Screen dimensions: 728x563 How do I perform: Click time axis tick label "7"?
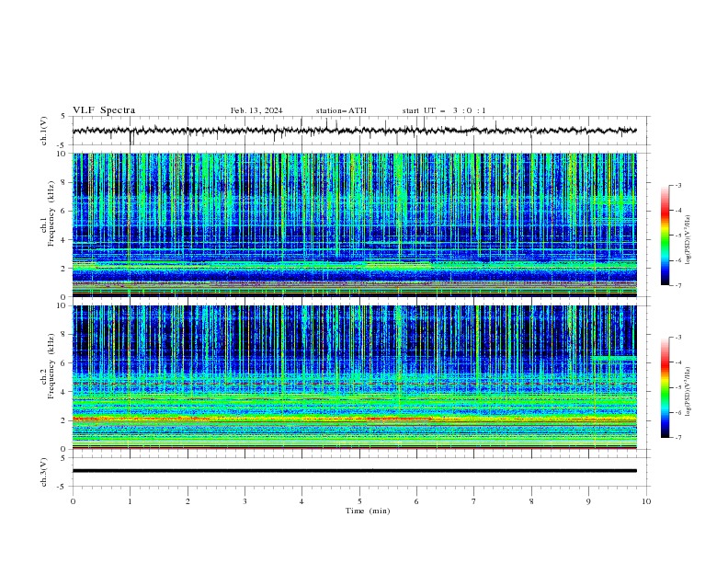[x=474, y=501]
